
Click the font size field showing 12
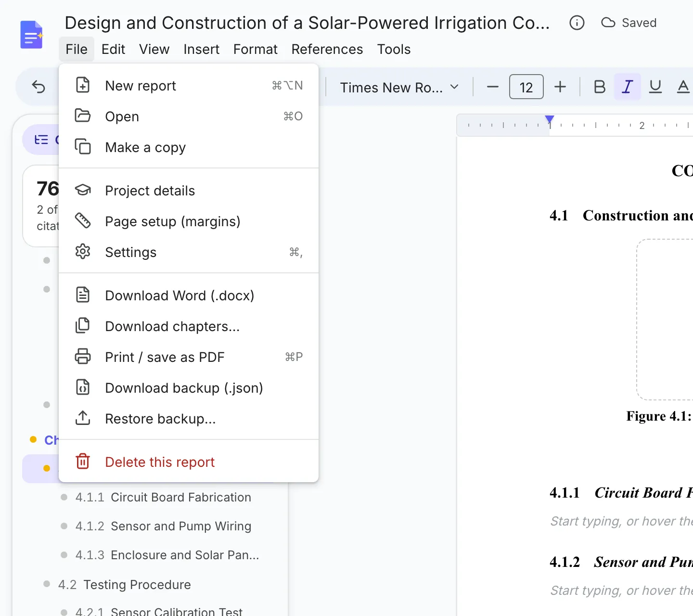[x=526, y=87]
